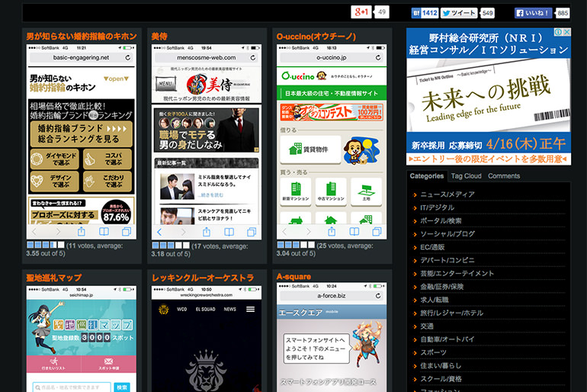Click the Facebook いいね! button
Image resolution: width=587 pixels, height=392 pixels.
point(534,13)
